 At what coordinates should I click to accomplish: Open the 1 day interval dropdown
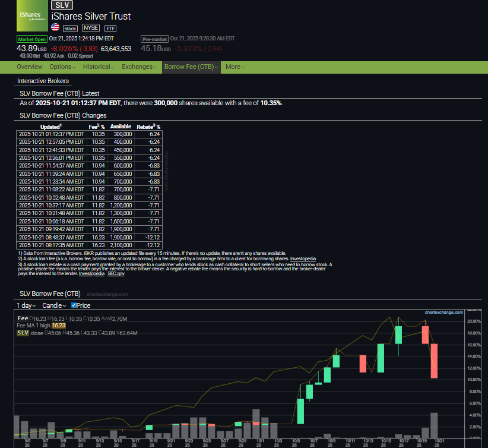click(26, 305)
